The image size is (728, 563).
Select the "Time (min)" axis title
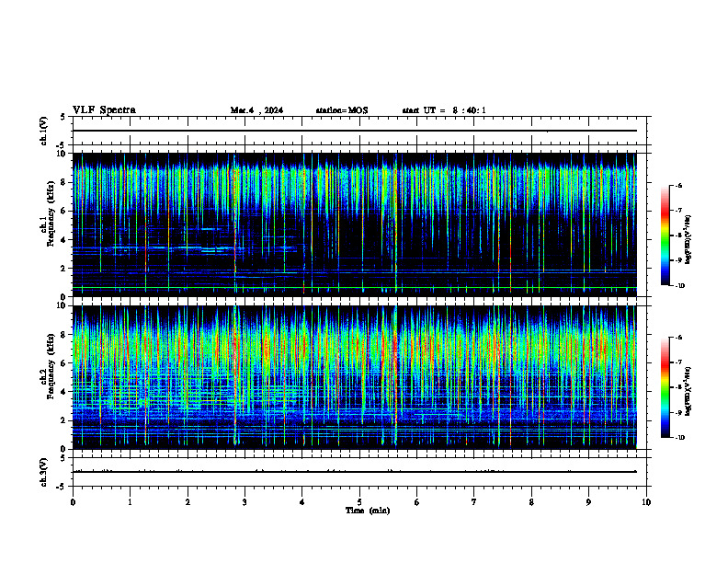368,511
